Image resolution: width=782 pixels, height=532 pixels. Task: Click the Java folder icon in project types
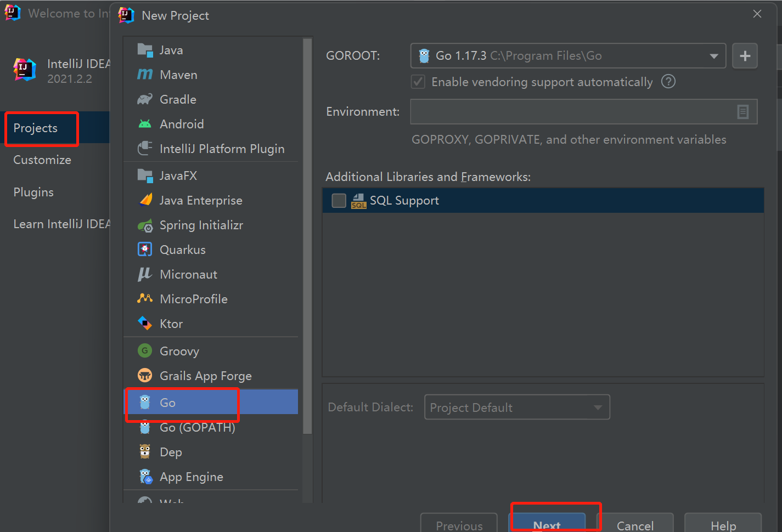[x=145, y=50]
